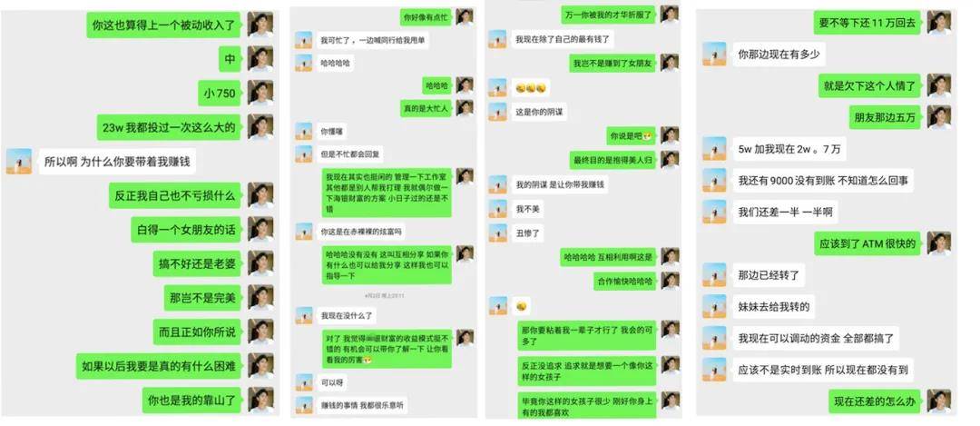Tap avatar next to "妹妹去给我转的"
The width and height of the screenshot is (980, 426).
[714, 306]
